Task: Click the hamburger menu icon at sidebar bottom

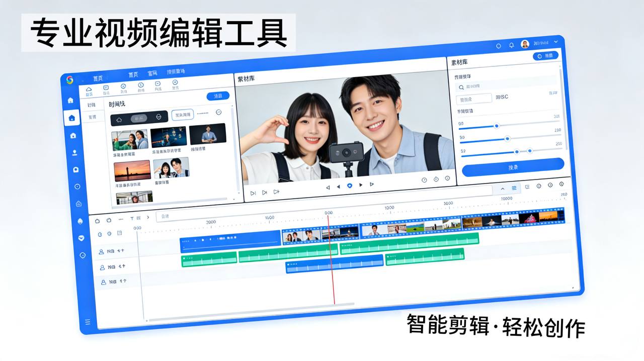Action: (88, 322)
